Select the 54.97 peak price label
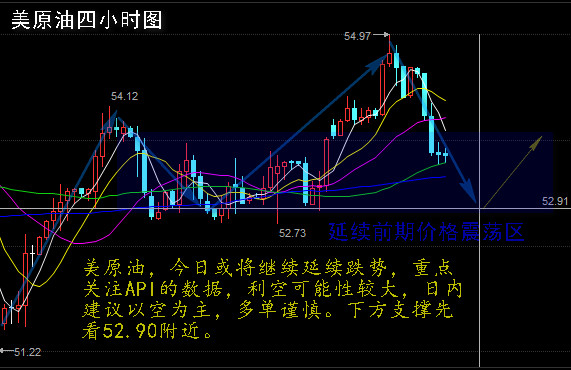Screen dimensions: 571x370 [x=357, y=36]
